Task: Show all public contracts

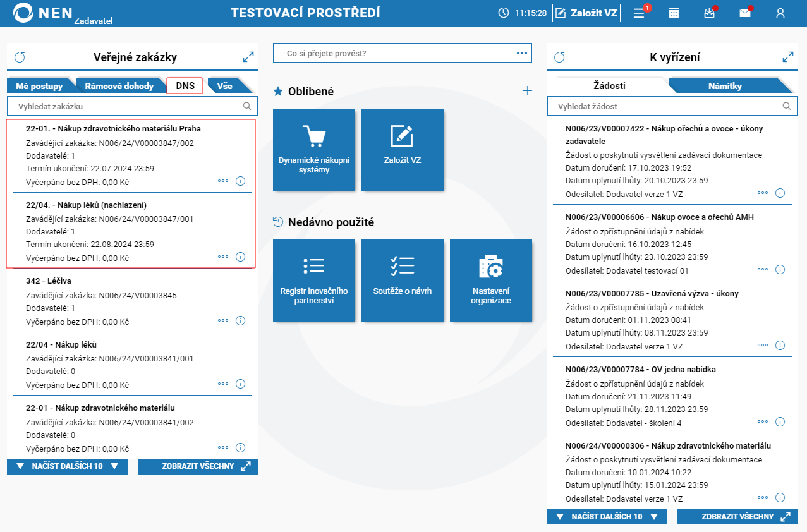Action: (198, 466)
